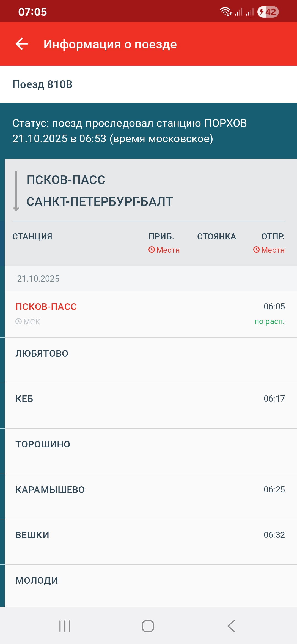Tap the МСК clock icon under ПСКОВ-ПАСС
Image resolution: width=297 pixels, height=644 pixels.
[19, 321]
